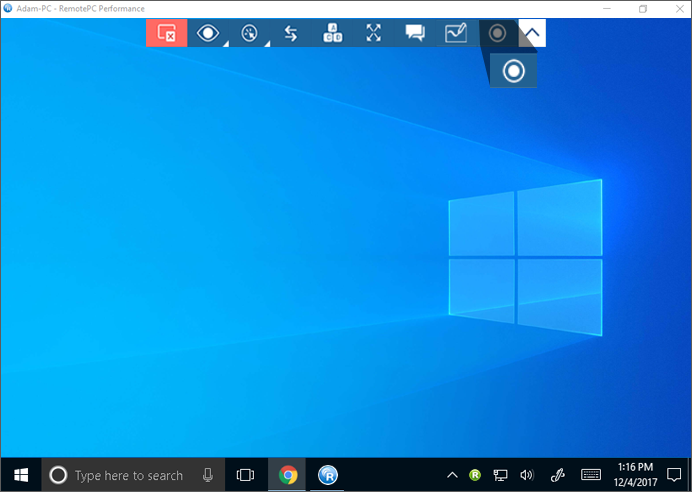692x492 pixels.
Task: Open the RemotePC app on the taskbar
Action: [x=328, y=475]
